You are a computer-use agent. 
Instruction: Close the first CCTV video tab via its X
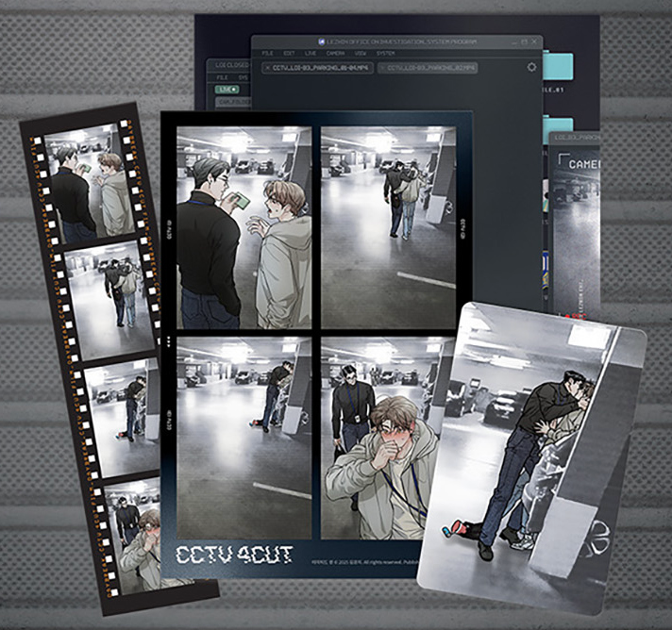pos(267,68)
